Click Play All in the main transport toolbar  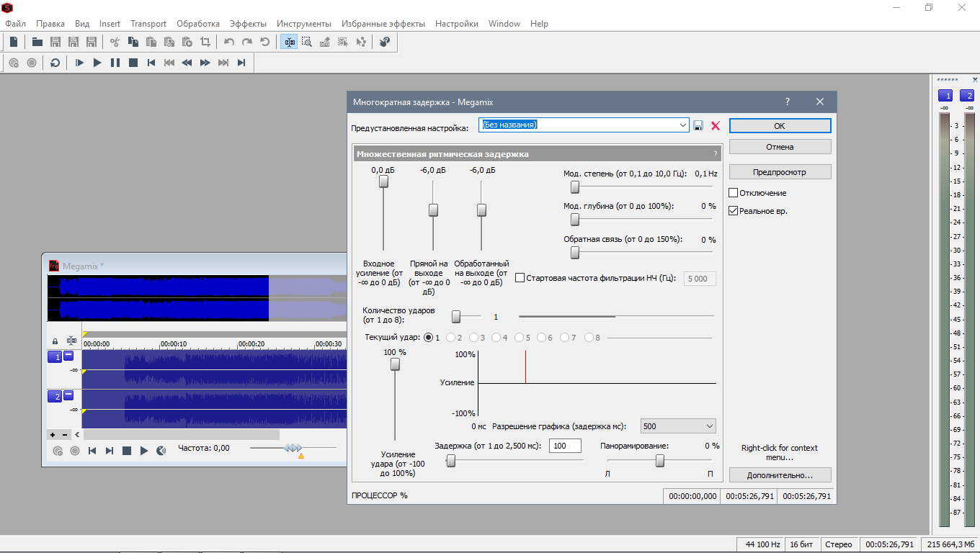pos(79,63)
